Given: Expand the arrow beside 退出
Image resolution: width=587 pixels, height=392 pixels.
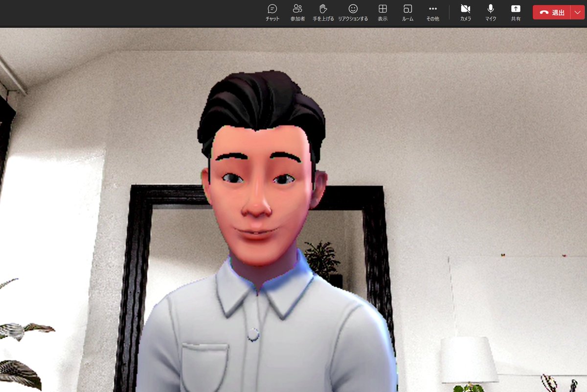Looking at the screenshot, I should [x=577, y=13].
